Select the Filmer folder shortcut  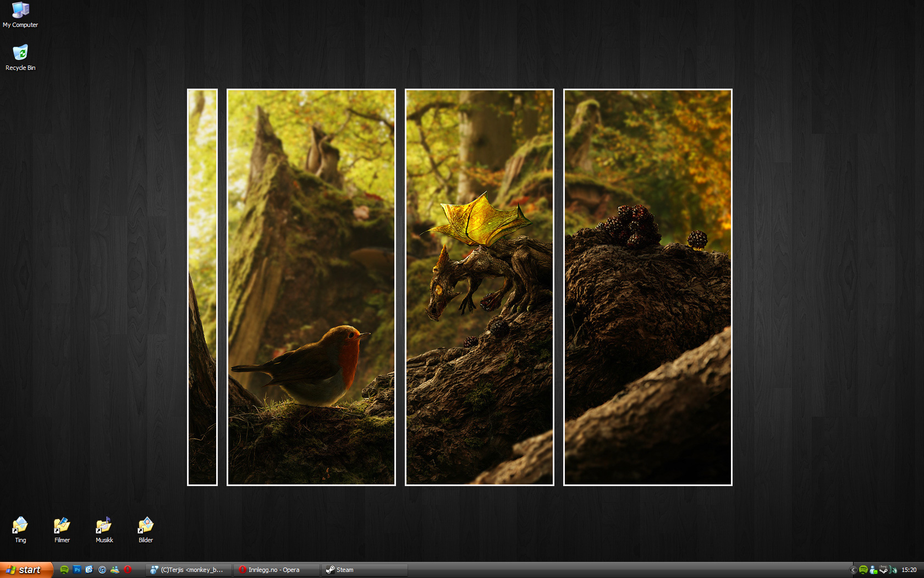coord(62,530)
